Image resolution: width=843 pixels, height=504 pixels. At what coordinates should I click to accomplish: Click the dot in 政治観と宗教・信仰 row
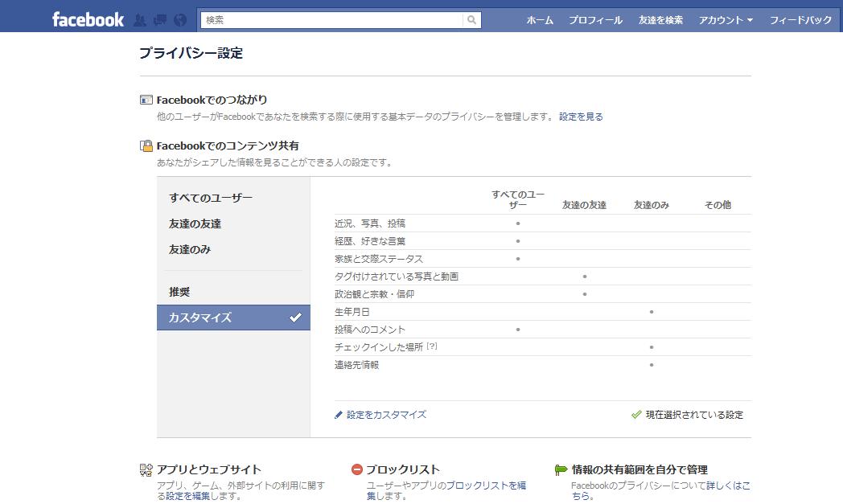coord(585,294)
